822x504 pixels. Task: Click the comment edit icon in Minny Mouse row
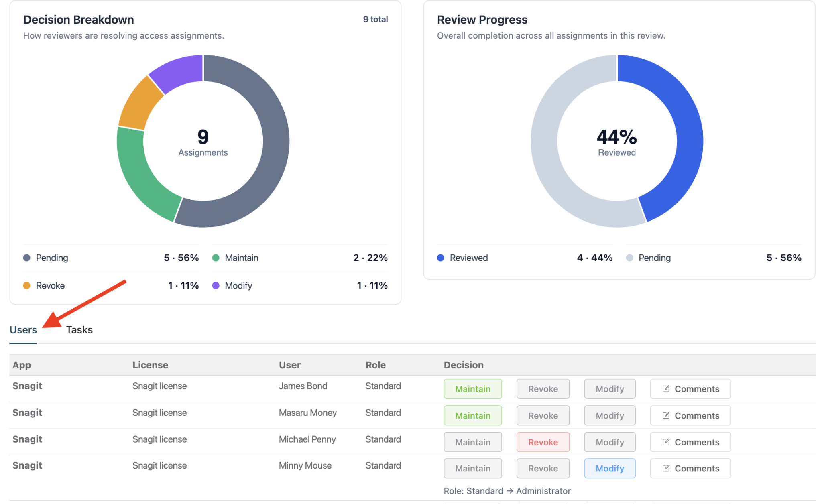coord(666,468)
